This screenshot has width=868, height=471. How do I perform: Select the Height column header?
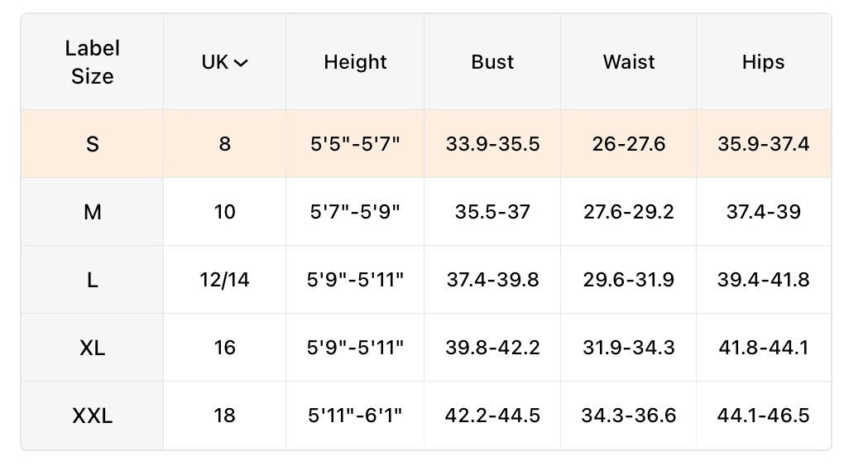(x=355, y=62)
